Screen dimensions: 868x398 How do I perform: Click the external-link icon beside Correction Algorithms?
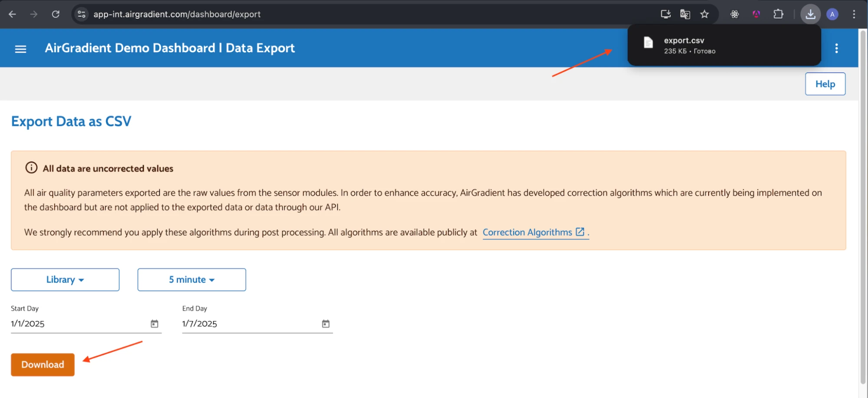coord(580,232)
